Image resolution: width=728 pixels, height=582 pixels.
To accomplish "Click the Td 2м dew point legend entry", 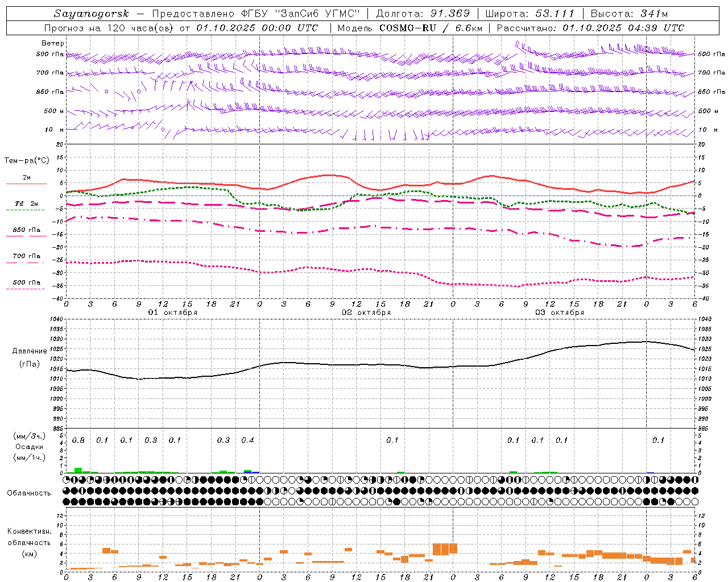I will (x=27, y=203).
